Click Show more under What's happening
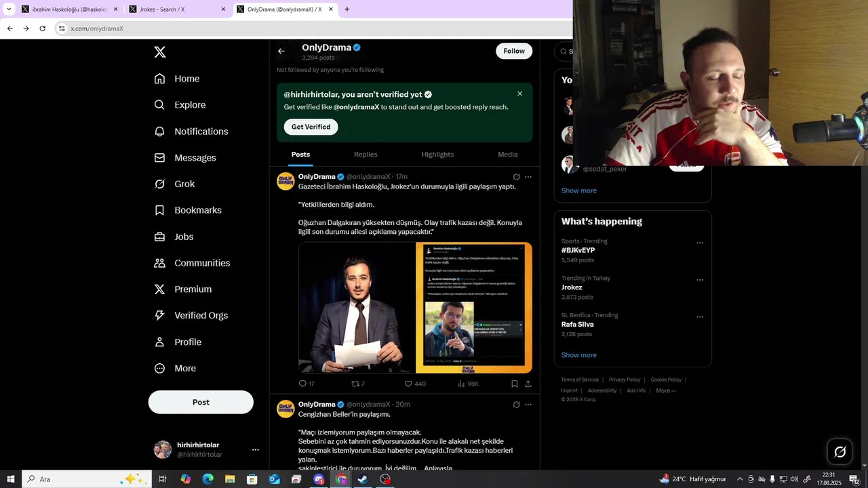Viewport: 868px width, 488px height. (x=579, y=355)
